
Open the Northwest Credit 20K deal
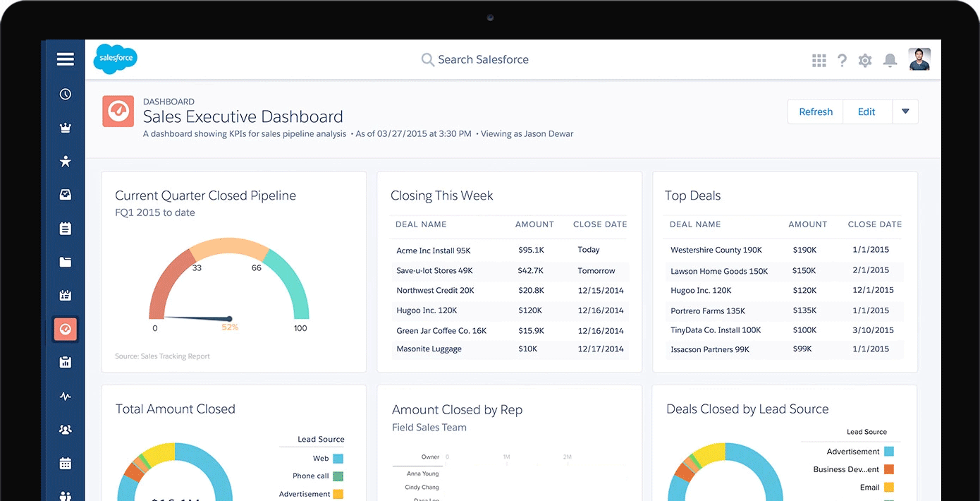click(x=435, y=290)
